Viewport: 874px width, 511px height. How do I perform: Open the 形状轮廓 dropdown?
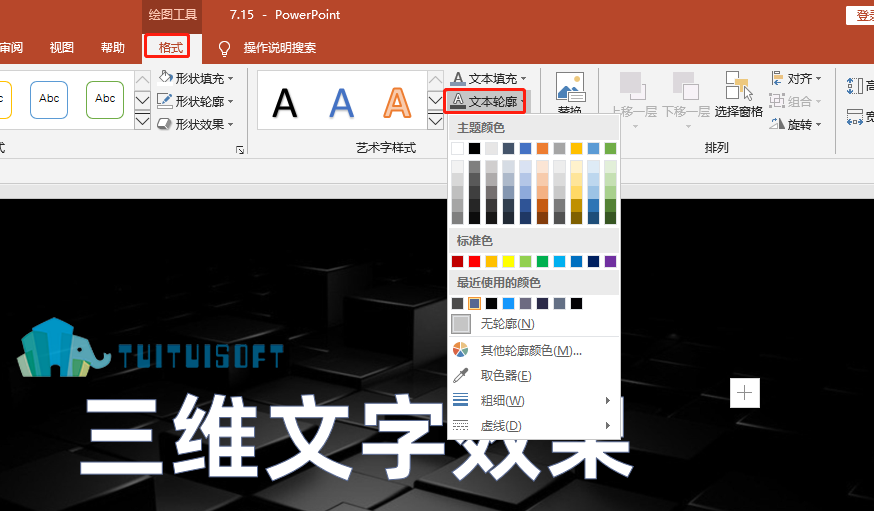196,101
